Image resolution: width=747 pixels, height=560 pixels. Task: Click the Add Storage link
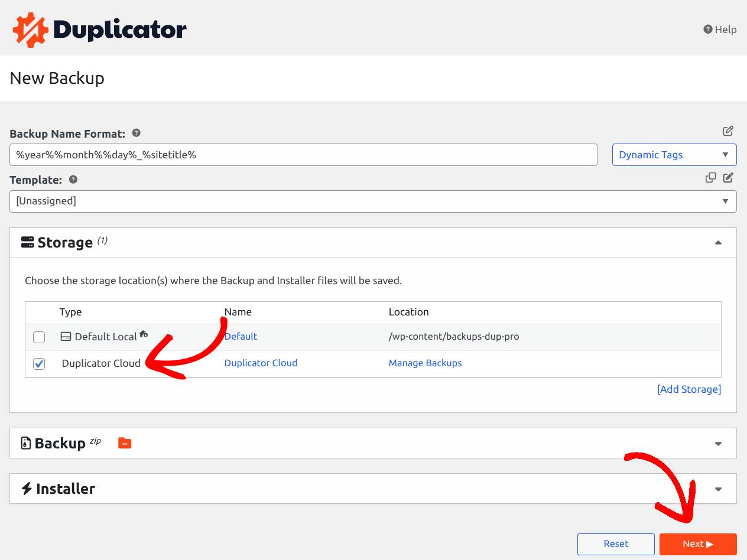coord(689,389)
